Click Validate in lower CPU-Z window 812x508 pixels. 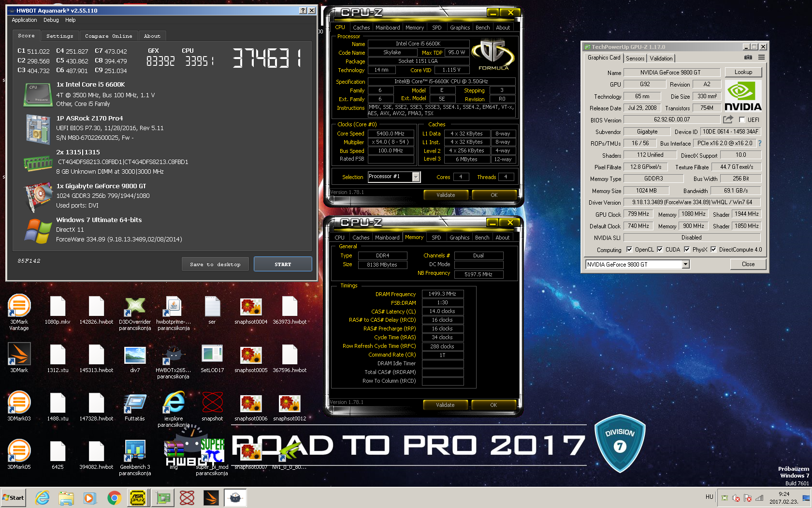(445, 405)
